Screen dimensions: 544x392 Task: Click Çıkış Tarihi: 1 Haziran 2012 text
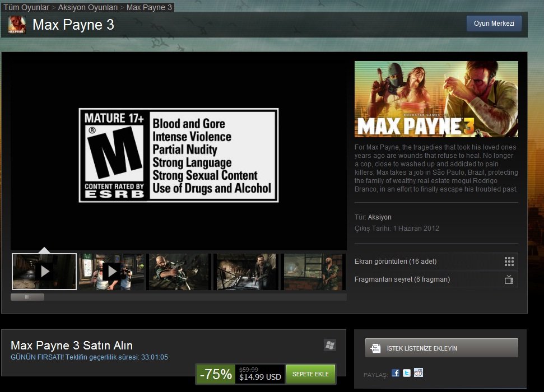coord(397,228)
